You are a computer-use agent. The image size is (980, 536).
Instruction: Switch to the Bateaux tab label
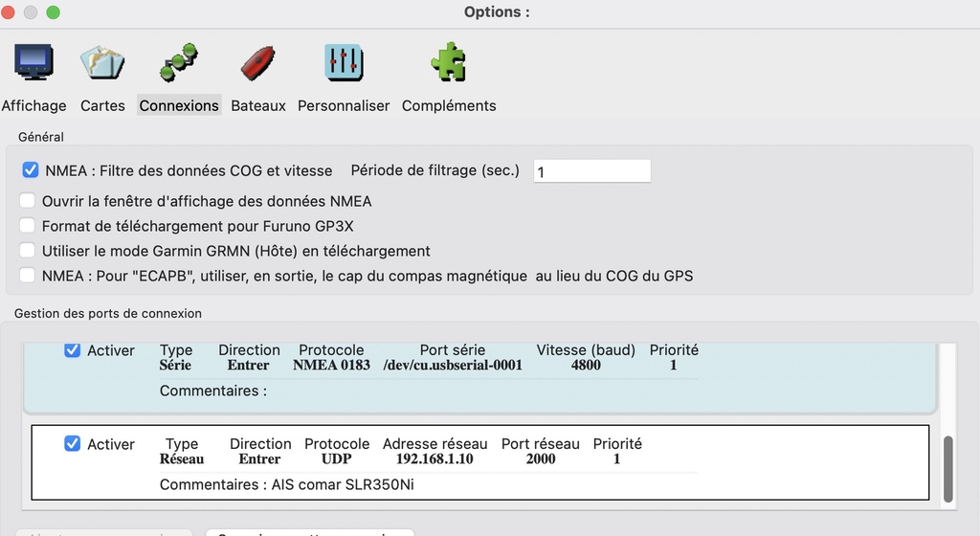(258, 105)
